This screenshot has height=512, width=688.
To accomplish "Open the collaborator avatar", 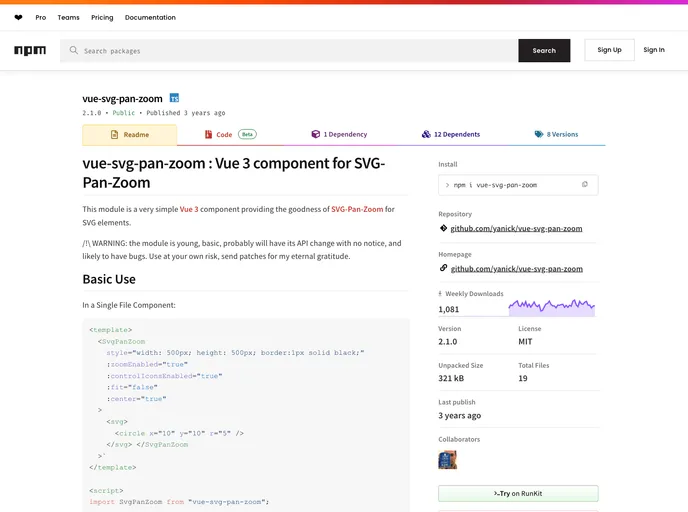I will pos(448,460).
